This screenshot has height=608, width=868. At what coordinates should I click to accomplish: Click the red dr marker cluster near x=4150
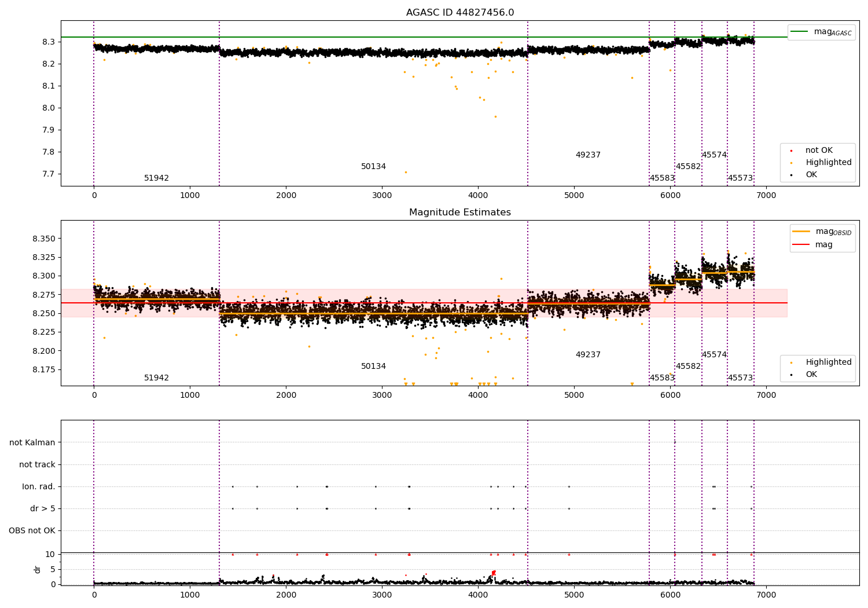pyautogui.click(x=494, y=573)
